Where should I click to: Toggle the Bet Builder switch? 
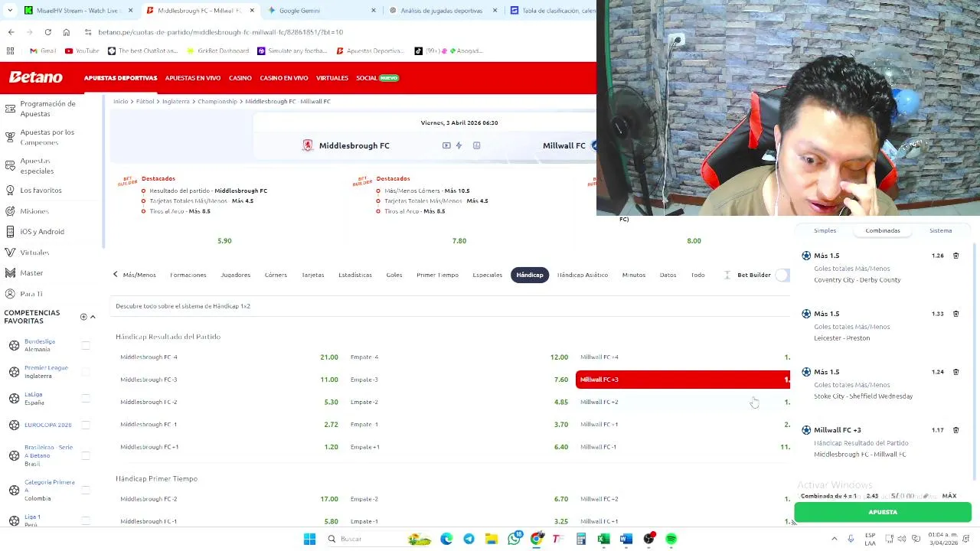click(782, 275)
